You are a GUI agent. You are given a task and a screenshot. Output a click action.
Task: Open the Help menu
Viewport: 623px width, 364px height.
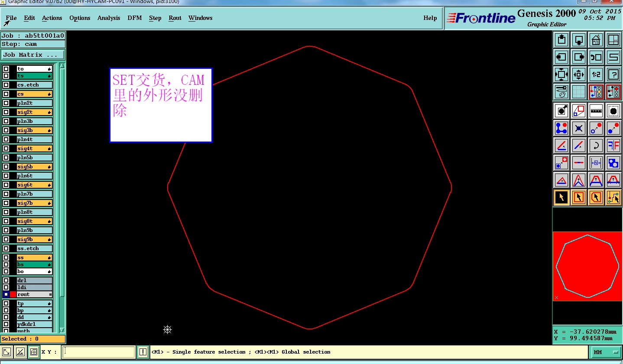click(x=430, y=18)
